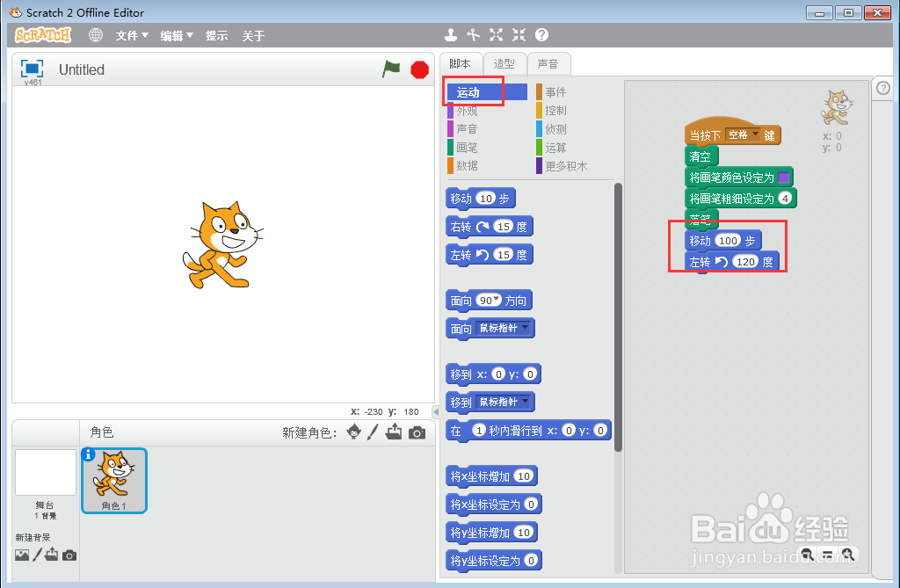Image resolution: width=900 pixels, height=588 pixels.
Task: Open the 移到 鼠标指针 target dropdown
Action: tap(511, 402)
